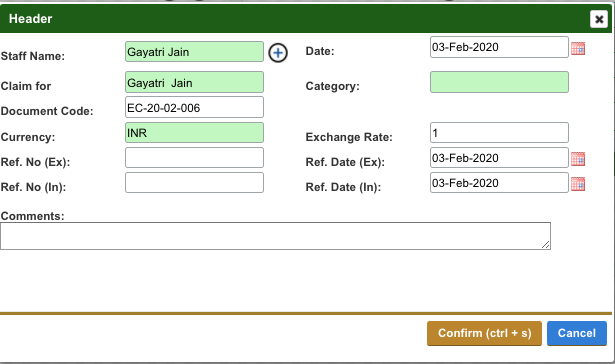Open the calendar for Ref. Date (Ex)
615x364 pixels.
pyautogui.click(x=578, y=159)
